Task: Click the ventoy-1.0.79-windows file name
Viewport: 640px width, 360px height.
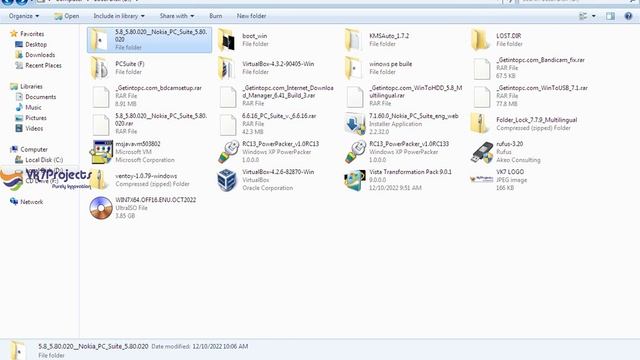Action: [146, 176]
